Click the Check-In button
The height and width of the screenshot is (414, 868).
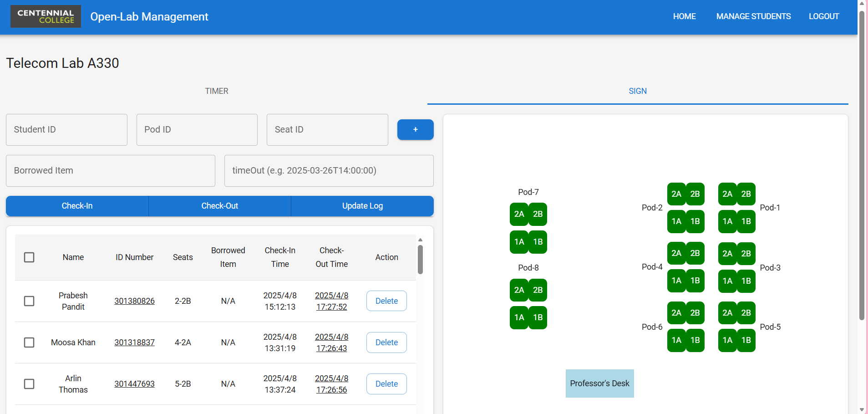point(76,206)
